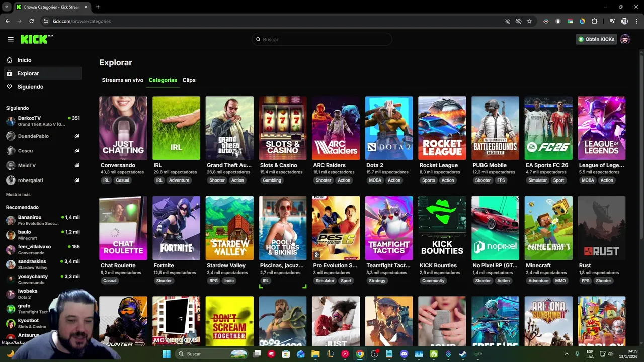Open the IRL category thumbnail

pos(176,128)
